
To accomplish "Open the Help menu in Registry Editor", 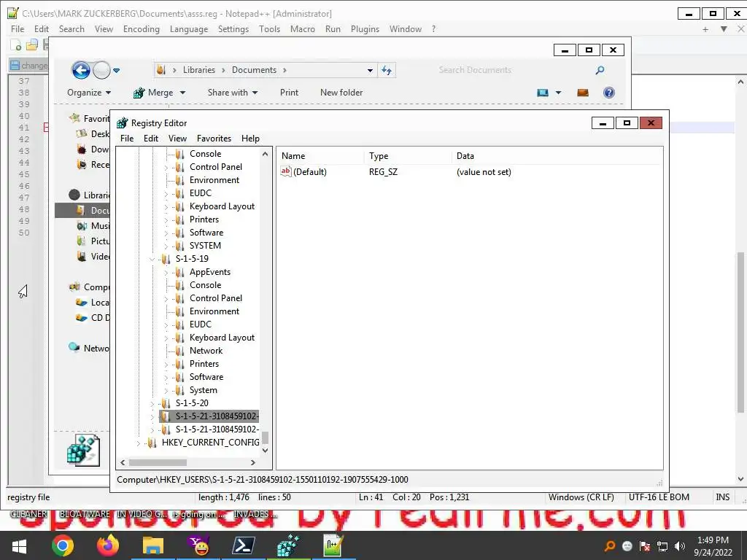I will point(250,139).
